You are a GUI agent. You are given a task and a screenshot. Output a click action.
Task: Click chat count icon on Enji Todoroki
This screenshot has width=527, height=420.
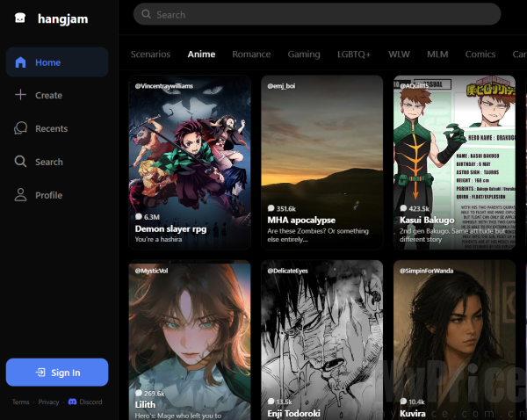pyautogui.click(x=271, y=402)
